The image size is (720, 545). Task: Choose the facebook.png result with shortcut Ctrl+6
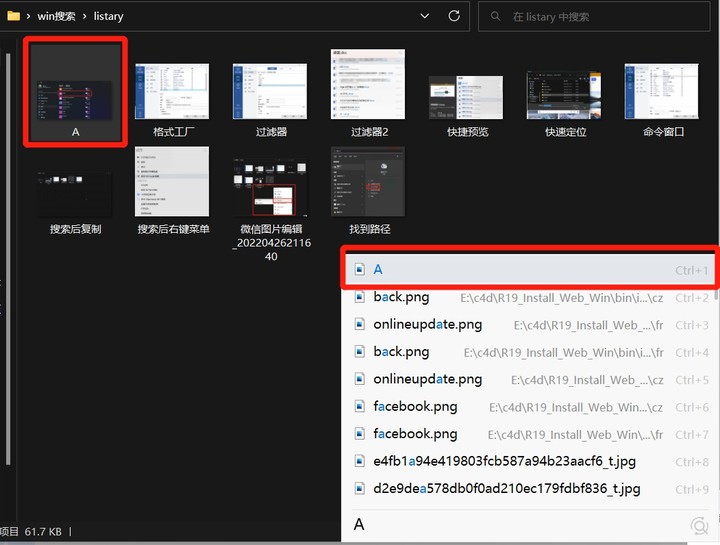(x=415, y=407)
